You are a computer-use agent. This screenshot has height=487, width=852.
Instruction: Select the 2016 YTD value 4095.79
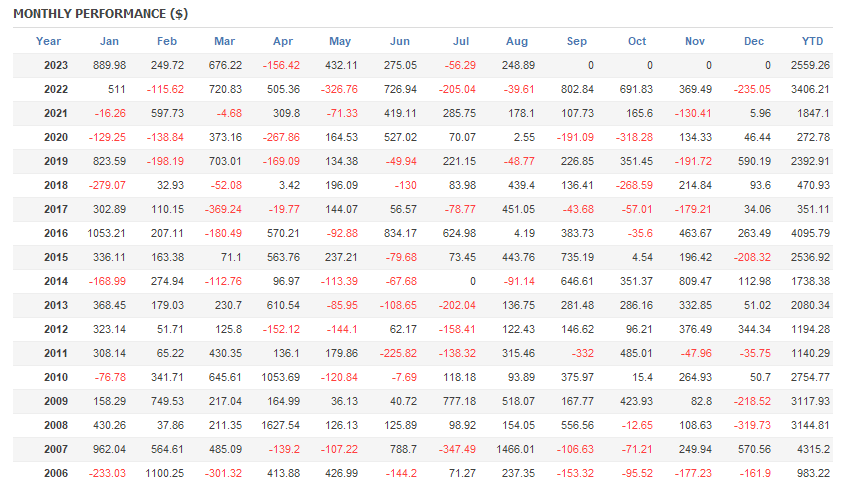point(810,233)
